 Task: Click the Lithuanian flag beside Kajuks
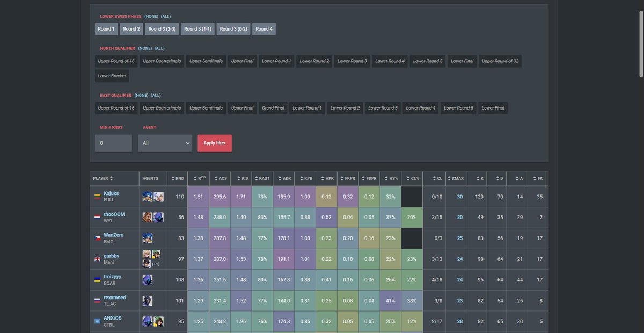tap(98, 196)
